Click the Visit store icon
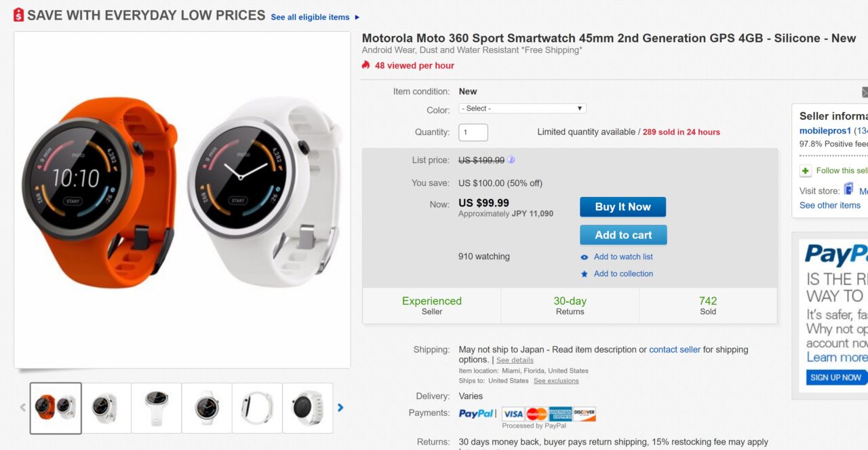This screenshot has width=868, height=450. pos(848,189)
